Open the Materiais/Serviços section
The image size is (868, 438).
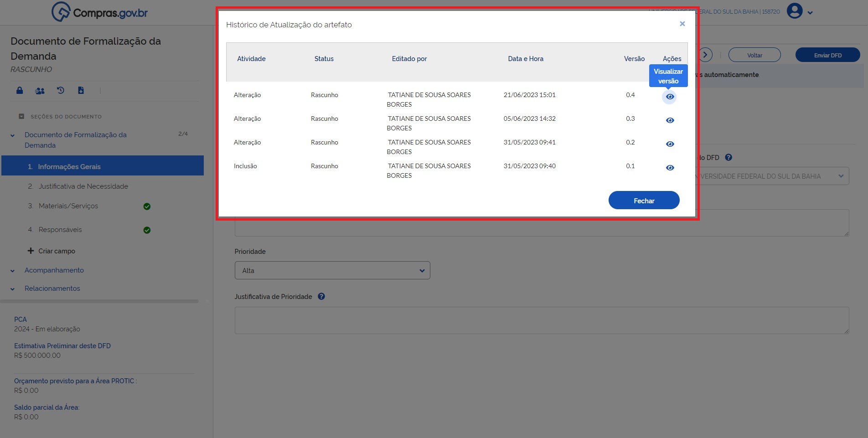(x=68, y=206)
